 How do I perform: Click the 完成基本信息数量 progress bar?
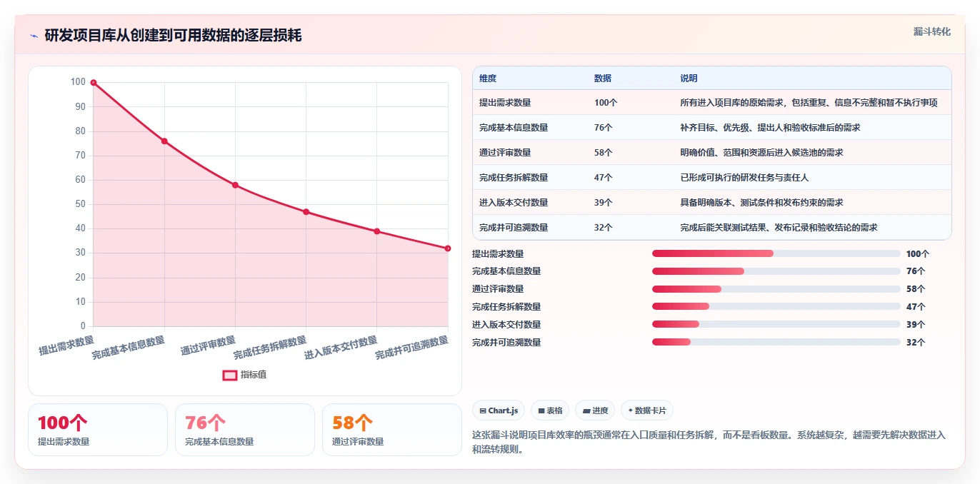pyautogui.click(x=776, y=271)
